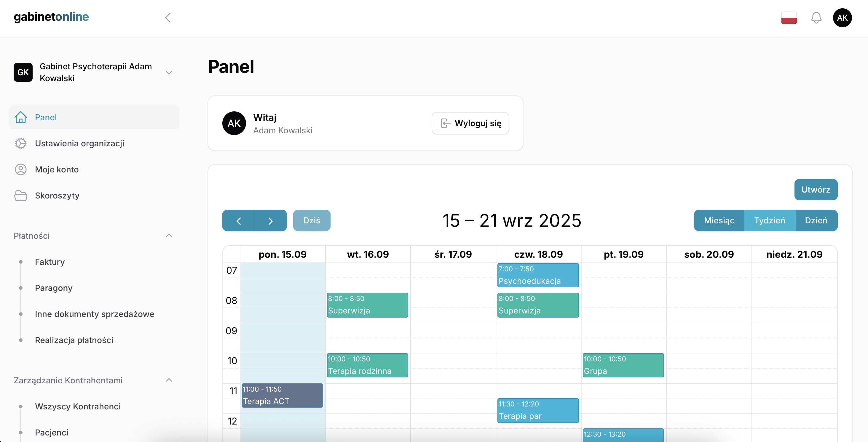Click the Ustawienia organizacji gear icon
868x442 pixels.
pos(20,143)
